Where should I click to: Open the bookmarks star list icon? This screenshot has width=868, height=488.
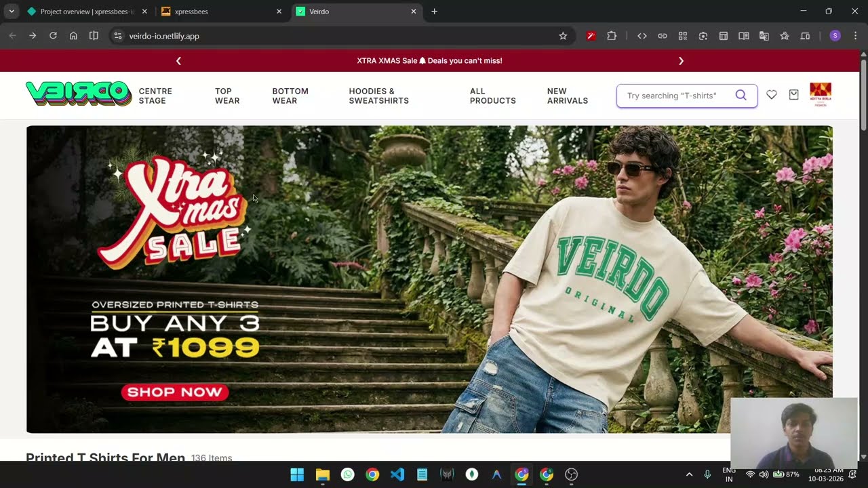[x=785, y=36]
